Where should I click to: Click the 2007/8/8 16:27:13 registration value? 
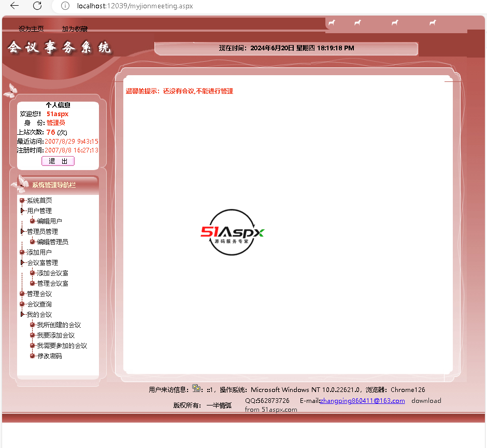click(x=71, y=150)
